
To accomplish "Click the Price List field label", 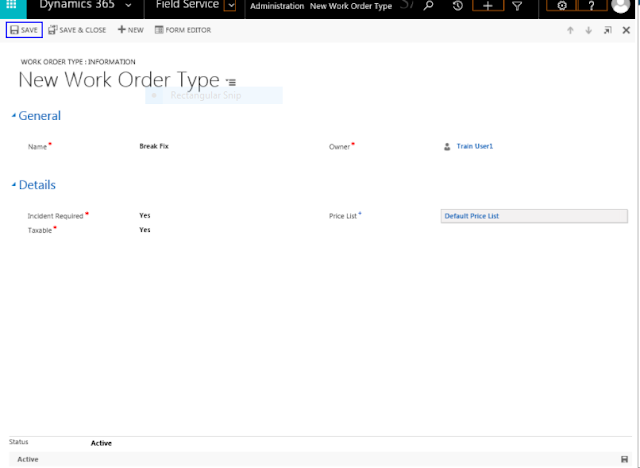I will 343,216.
